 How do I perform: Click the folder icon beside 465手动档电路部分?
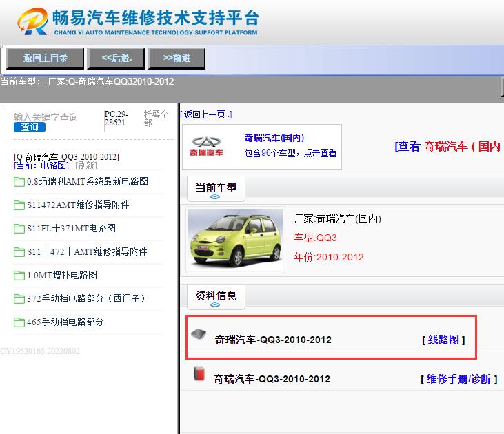tap(19, 322)
